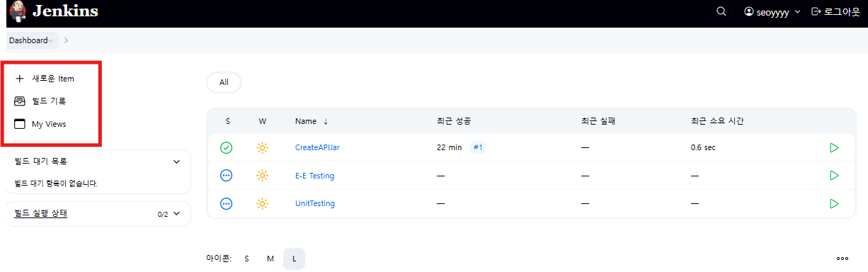Screen dimensions: 868x272
Task: Click the 22 min last success value
Action: (450, 147)
